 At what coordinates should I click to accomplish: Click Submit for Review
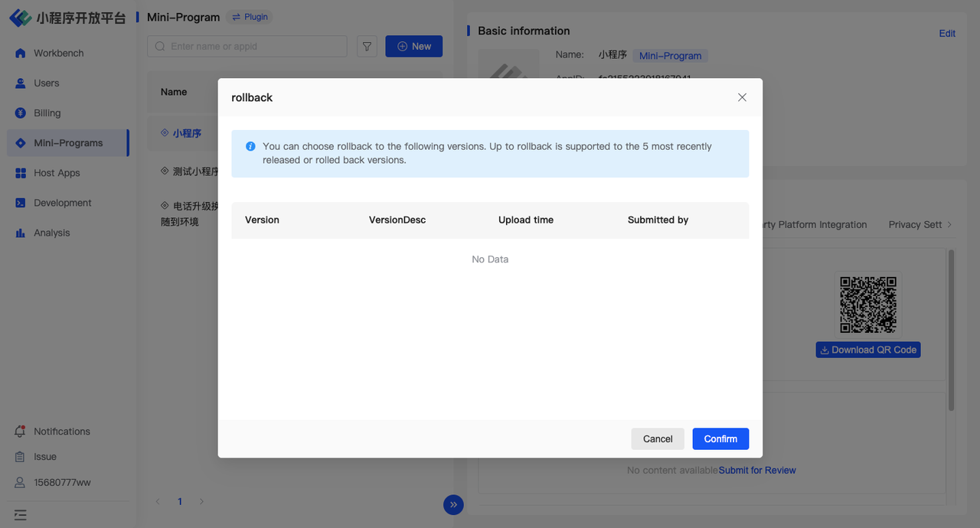click(757, 470)
